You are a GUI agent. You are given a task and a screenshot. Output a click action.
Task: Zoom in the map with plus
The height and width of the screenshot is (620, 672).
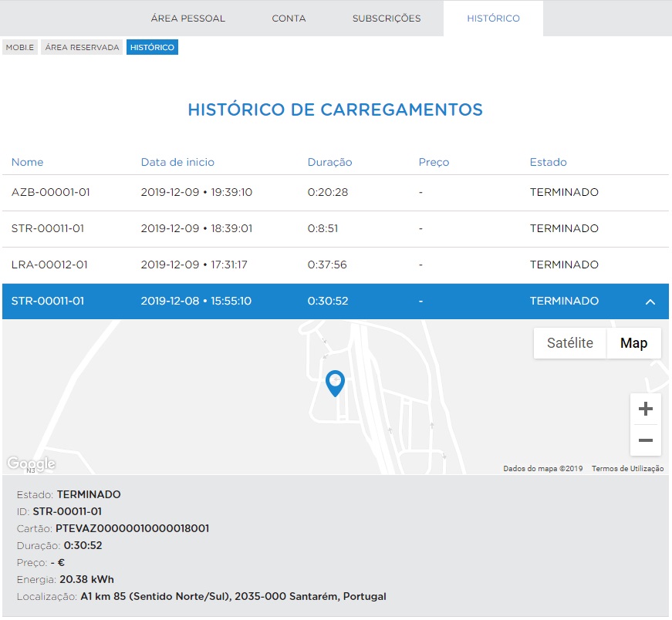click(x=646, y=409)
